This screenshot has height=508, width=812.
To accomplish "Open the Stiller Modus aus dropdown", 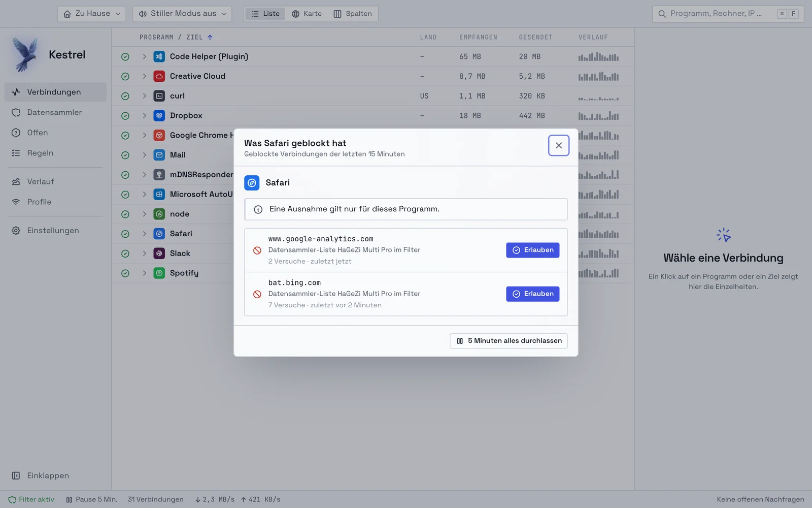I will pyautogui.click(x=182, y=14).
